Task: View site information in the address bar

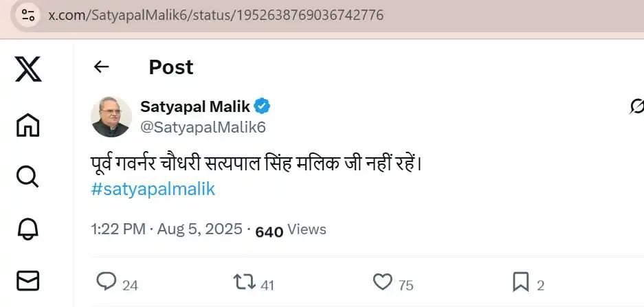Action: tap(28, 15)
